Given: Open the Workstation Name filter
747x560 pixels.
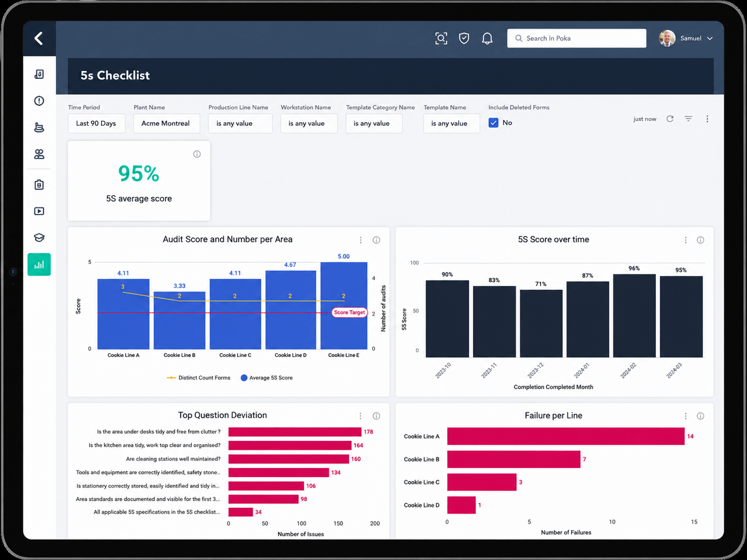Looking at the screenshot, I should [x=309, y=123].
